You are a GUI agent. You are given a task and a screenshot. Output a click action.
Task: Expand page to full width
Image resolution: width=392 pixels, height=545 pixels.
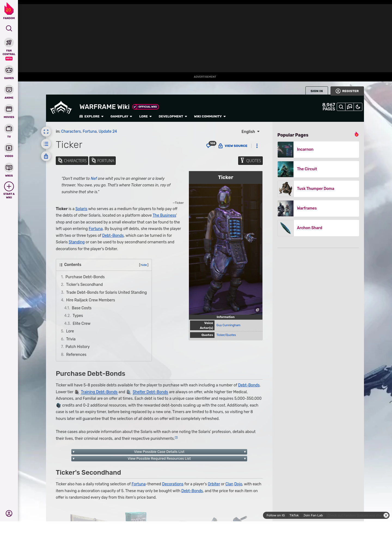tap(46, 132)
